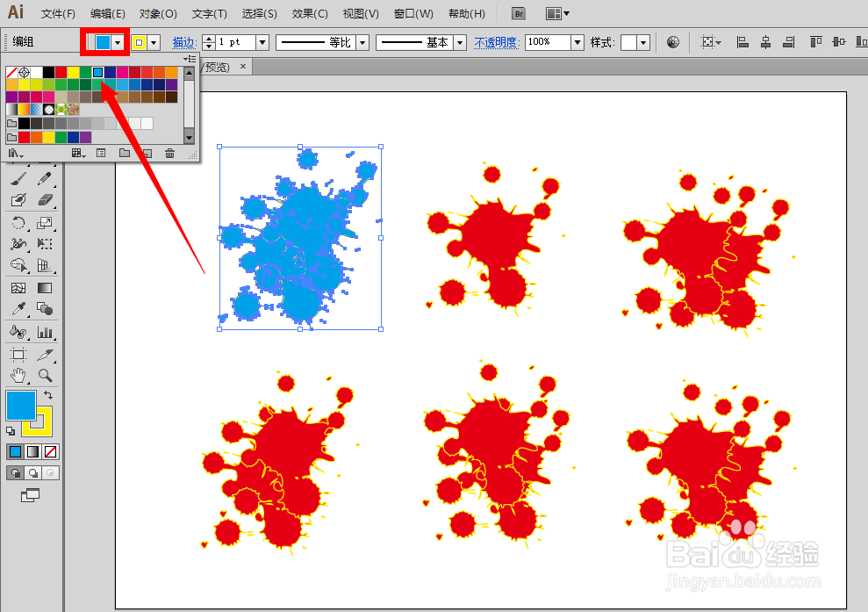Set paint mode to None
The width and height of the screenshot is (868, 612).
(50, 452)
